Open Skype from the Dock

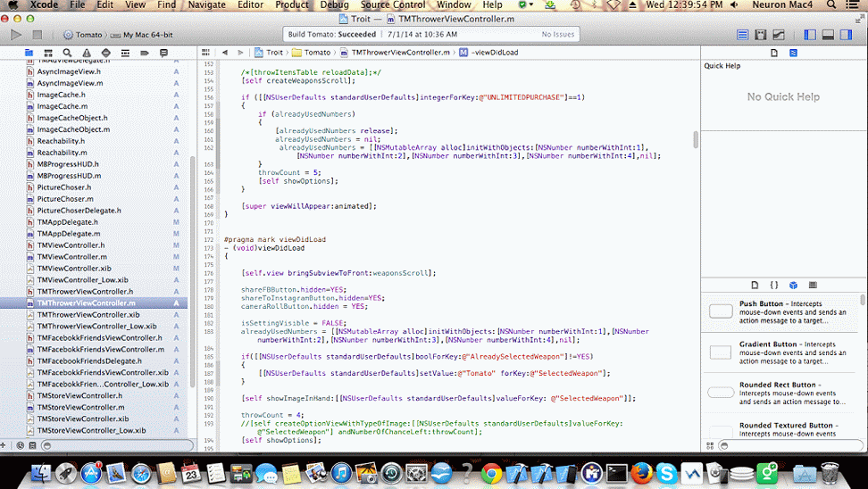click(x=667, y=474)
